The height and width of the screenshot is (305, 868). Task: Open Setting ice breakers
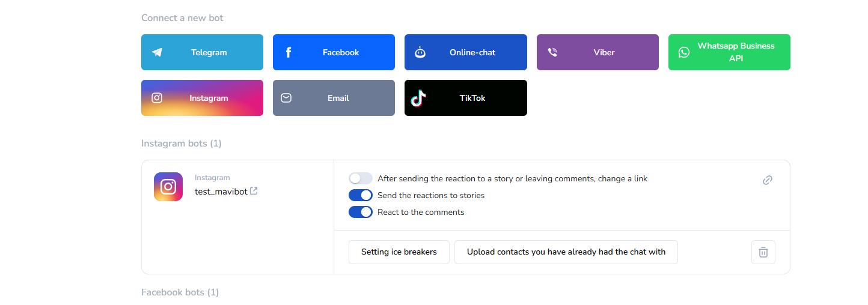coord(399,252)
